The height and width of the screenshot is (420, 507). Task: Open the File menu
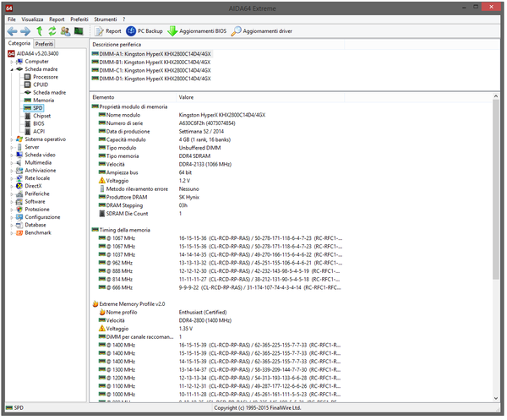pos(12,19)
